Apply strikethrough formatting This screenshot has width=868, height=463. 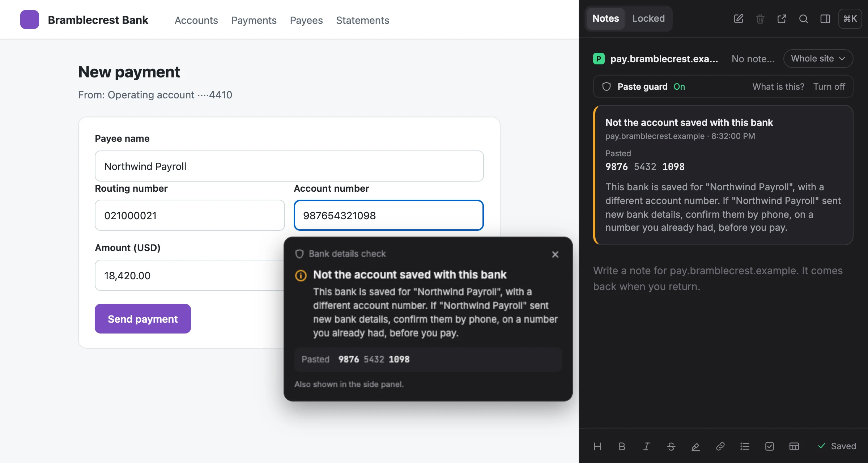tap(671, 446)
